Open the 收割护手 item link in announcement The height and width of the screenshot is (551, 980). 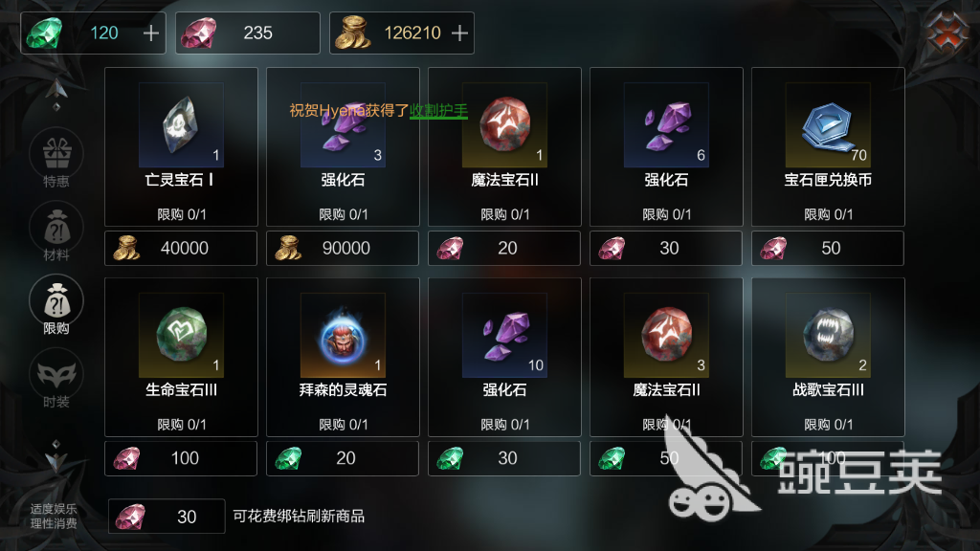(x=438, y=111)
